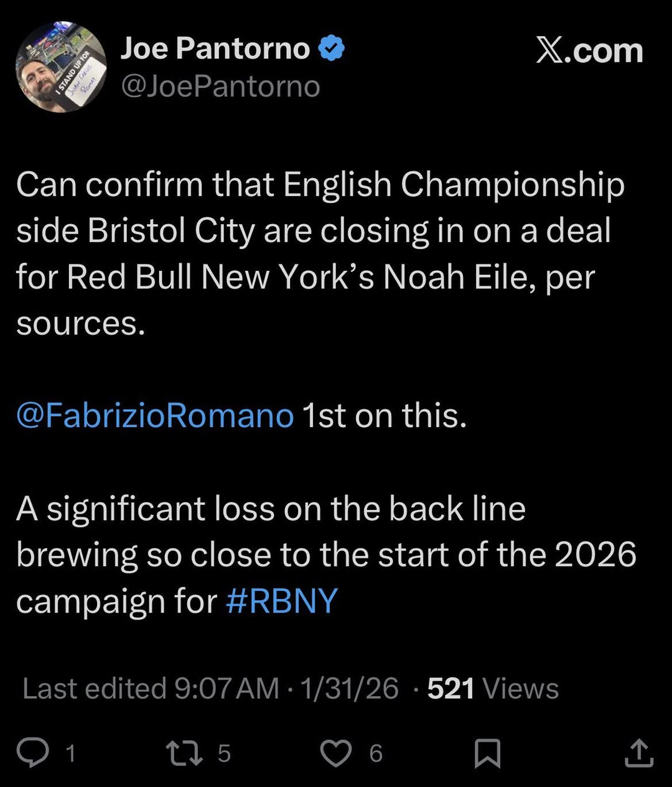Open the share icon options
The height and width of the screenshot is (787, 672).
pyautogui.click(x=638, y=753)
